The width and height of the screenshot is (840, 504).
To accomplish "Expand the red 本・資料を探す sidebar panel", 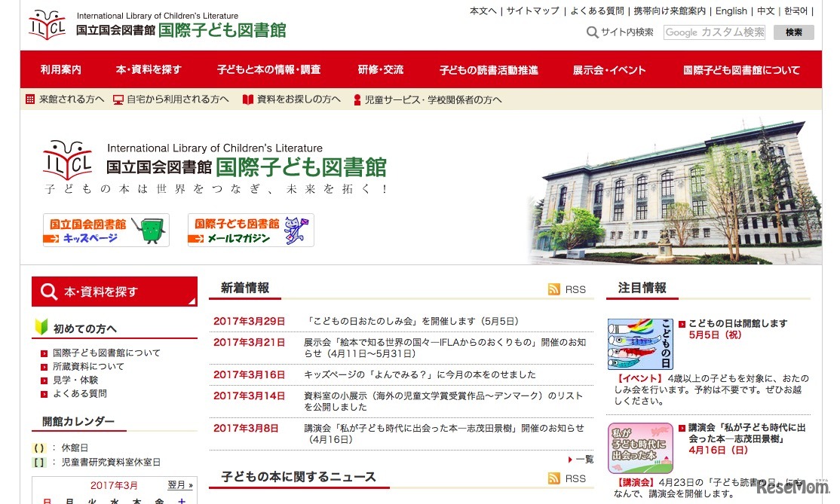I will [115, 292].
